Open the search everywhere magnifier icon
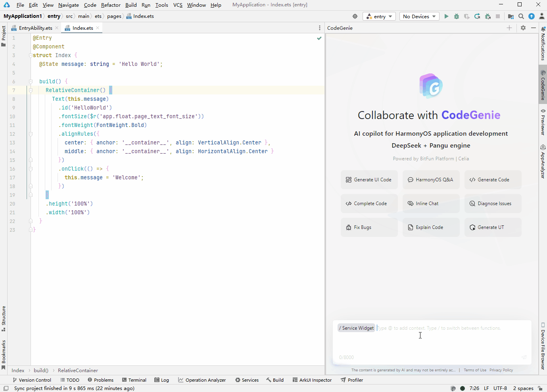This screenshot has width=547, height=392. (521, 16)
